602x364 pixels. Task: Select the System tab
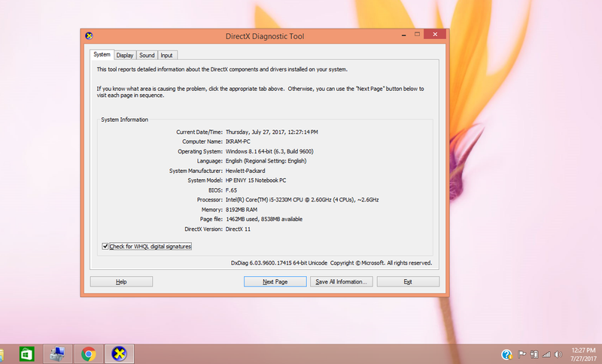click(x=102, y=54)
